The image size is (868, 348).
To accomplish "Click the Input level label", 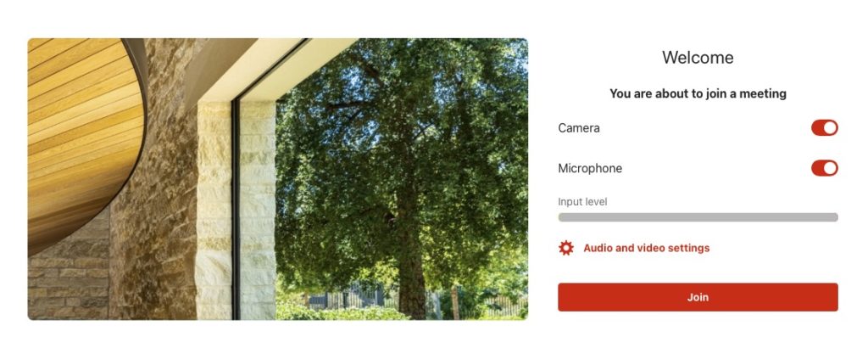I will click(x=582, y=202).
